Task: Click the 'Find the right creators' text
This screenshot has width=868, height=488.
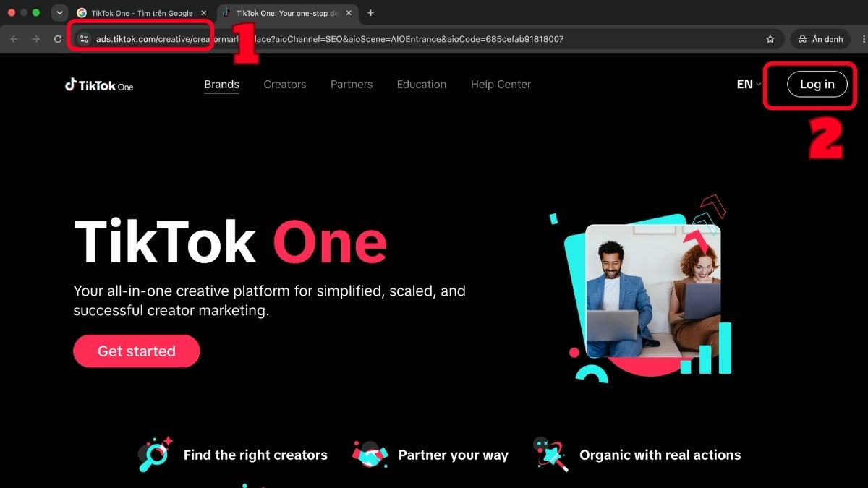Action: [x=255, y=455]
